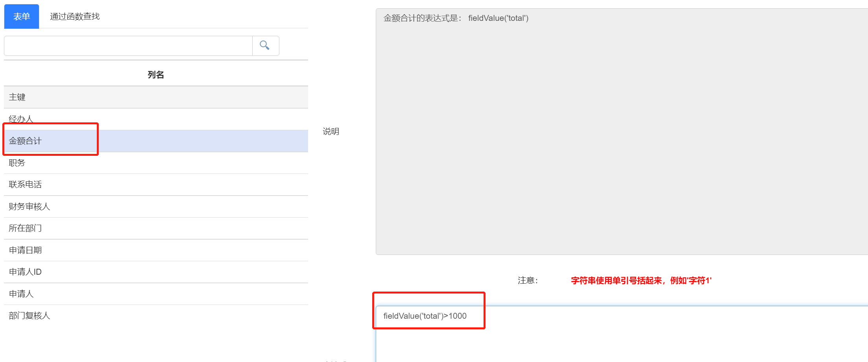Click the magnifier search icon
The width and height of the screenshot is (868, 362).
click(x=265, y=46)
